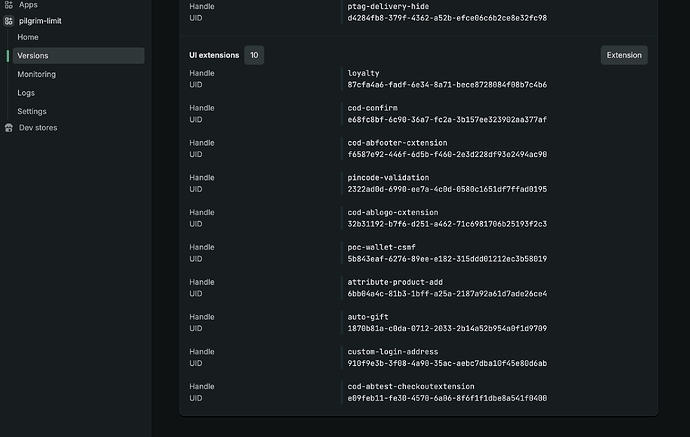Click the custom-login-address handle
This screenshot has height=437, width=690.
(x=393, y=352)
